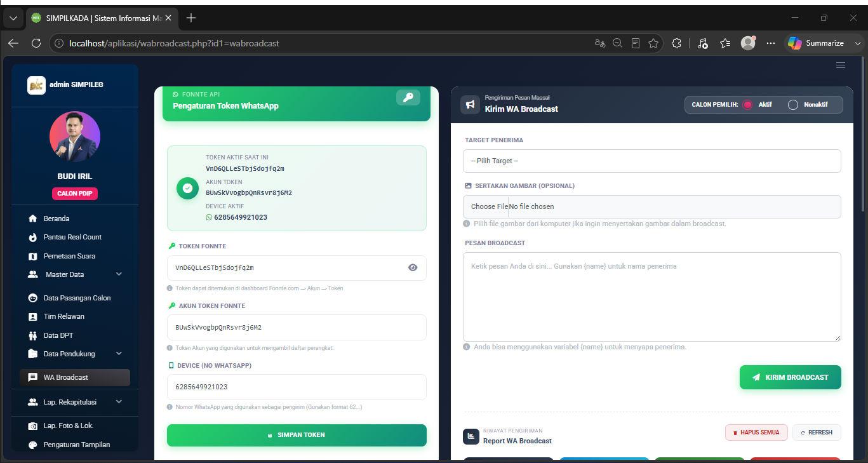Open browser extensions puzzle icon
868x463 pixels.
[x=676, y=43]
